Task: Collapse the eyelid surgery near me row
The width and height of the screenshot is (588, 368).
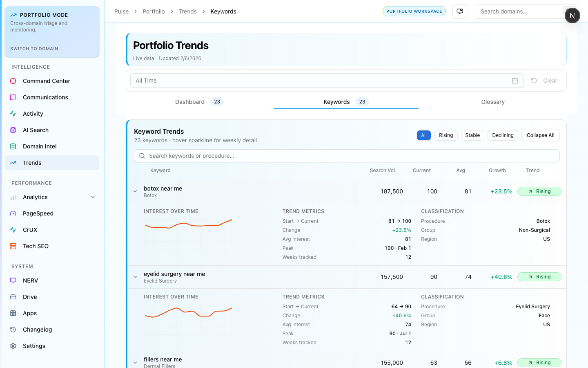Action: [135, 277]
